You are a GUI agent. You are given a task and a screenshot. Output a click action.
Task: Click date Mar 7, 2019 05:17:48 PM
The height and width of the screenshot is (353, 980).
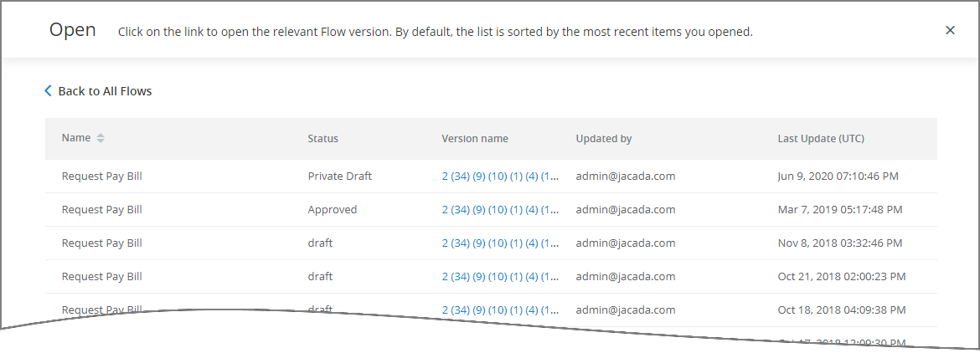tap(840, 210)
